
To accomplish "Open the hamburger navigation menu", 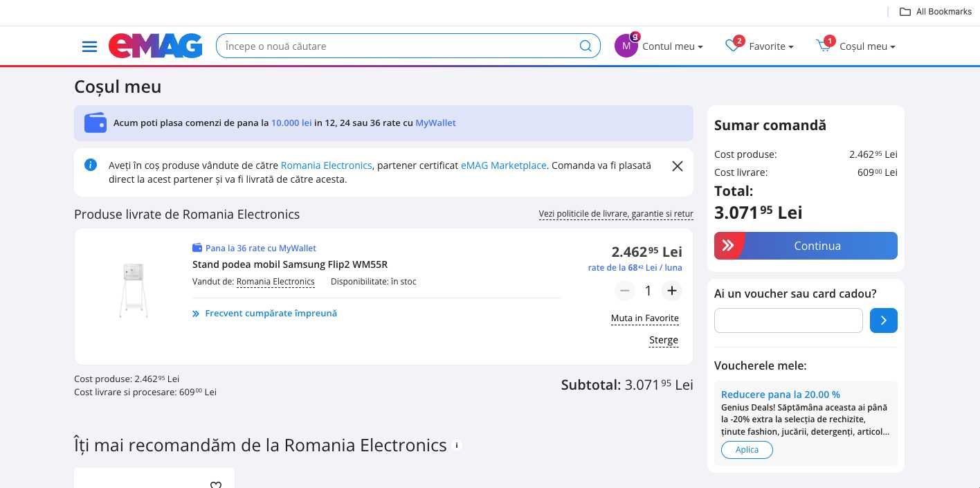I will 89,46.
